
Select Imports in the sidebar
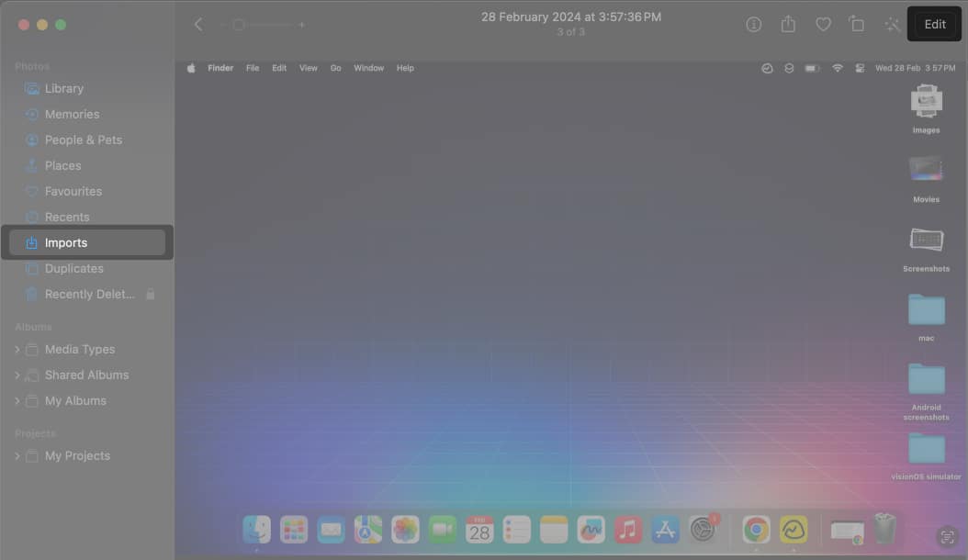(87, 242)
